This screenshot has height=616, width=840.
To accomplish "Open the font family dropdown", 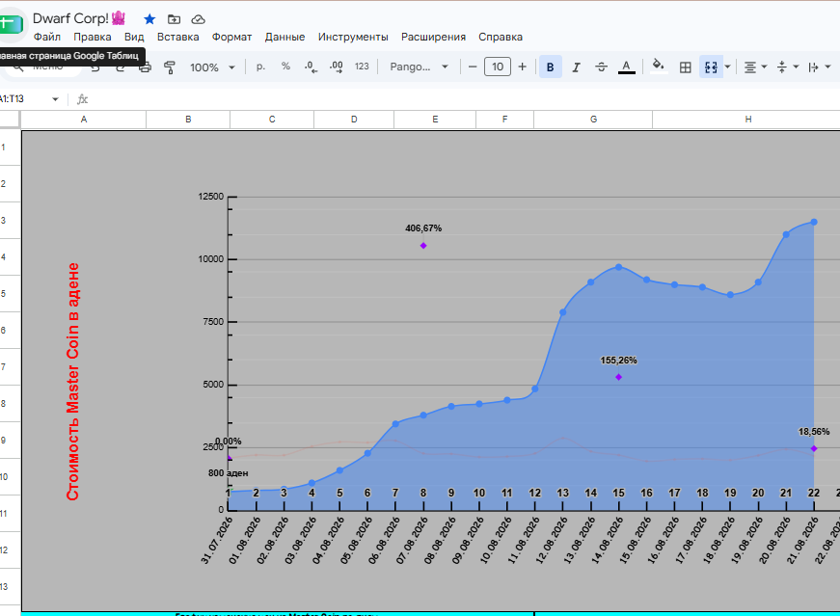I will (419, 67).
